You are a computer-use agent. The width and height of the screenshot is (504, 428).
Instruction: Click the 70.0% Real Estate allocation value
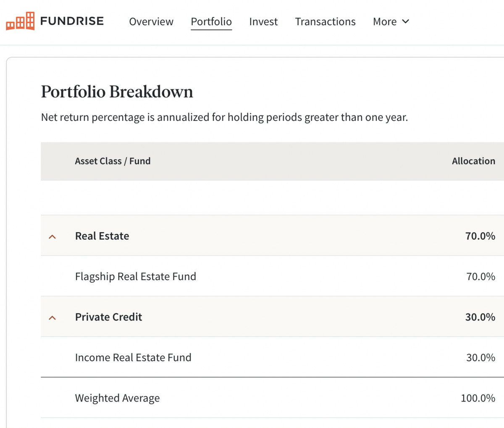coord(480,236)
